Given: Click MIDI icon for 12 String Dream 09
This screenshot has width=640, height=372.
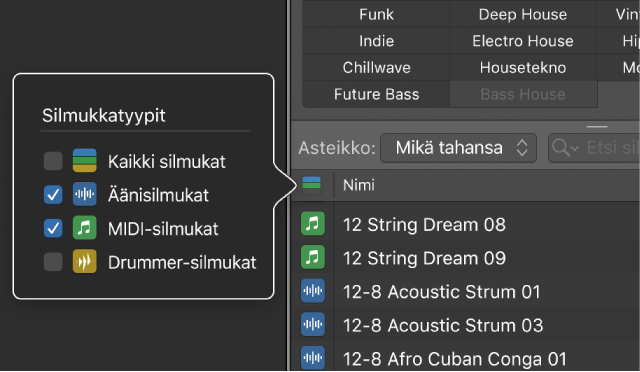Looking at the screenshot, I should [x=313, y=257].
